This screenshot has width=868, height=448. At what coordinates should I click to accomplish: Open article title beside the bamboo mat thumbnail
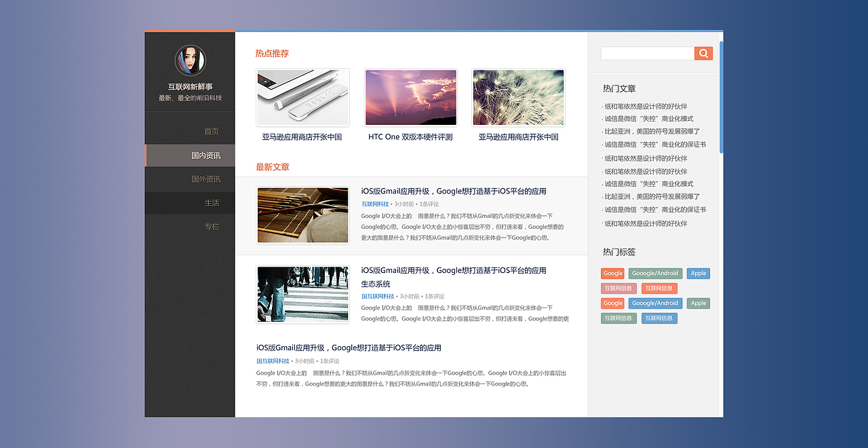(454, 191)
